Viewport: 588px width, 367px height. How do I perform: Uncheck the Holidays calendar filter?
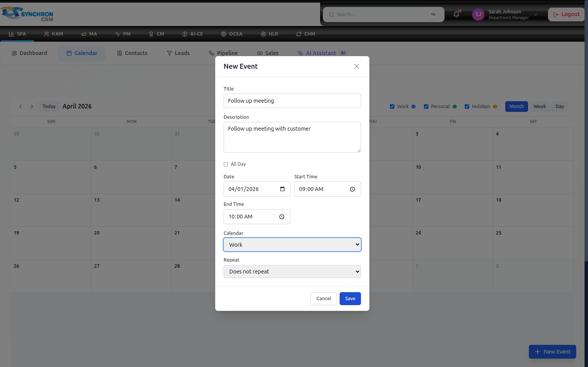tap(467, 107)
